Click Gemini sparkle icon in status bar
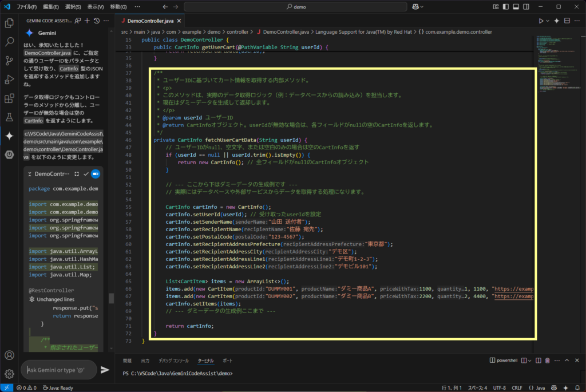 [x=565, y=388]
